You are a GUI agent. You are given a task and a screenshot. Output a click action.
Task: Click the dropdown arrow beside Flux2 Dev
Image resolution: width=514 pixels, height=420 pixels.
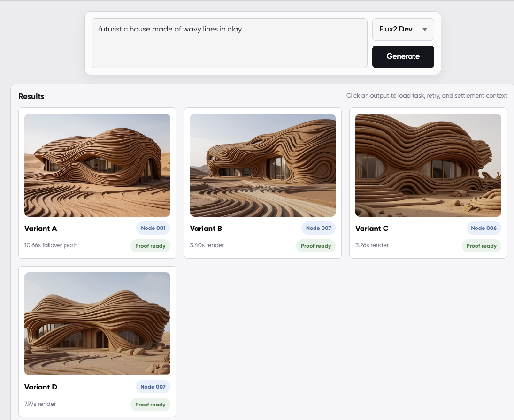point(425,30)
